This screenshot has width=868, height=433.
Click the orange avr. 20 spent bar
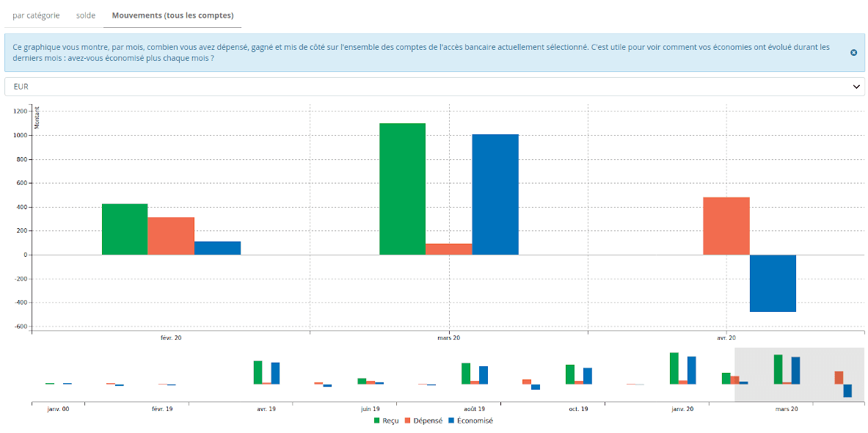(x=726, y=226)
